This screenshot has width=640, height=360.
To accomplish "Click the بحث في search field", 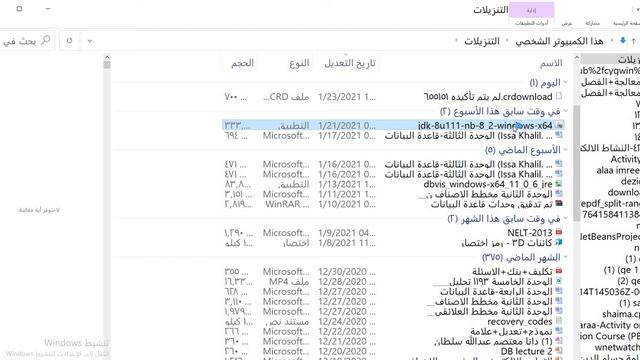I will coord(27,41).
